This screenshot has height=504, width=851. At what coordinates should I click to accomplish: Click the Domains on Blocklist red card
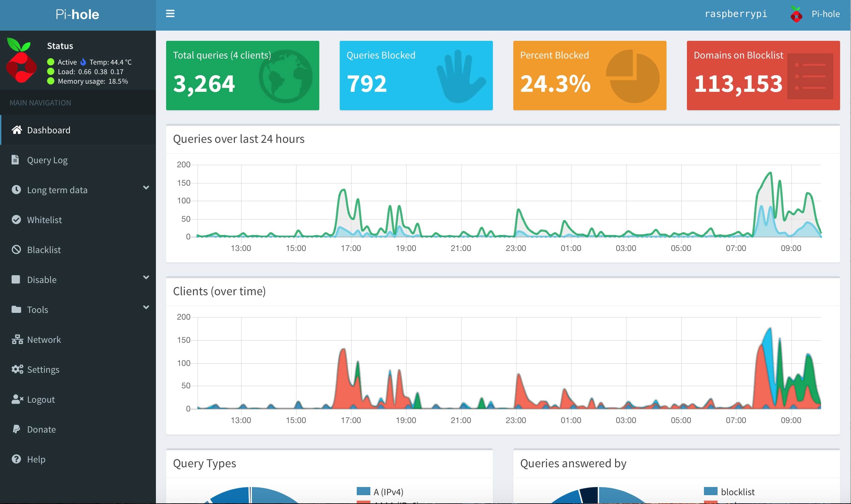coord(763,75)
